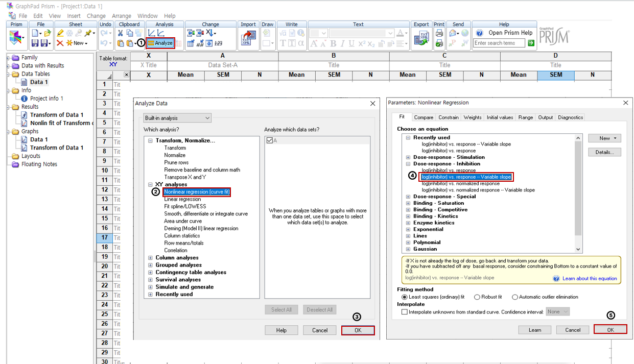Image resolution: width=634 pixels, height=364 pixels.
Task: Click the cut scissors icon
Action: coord(120,33)
